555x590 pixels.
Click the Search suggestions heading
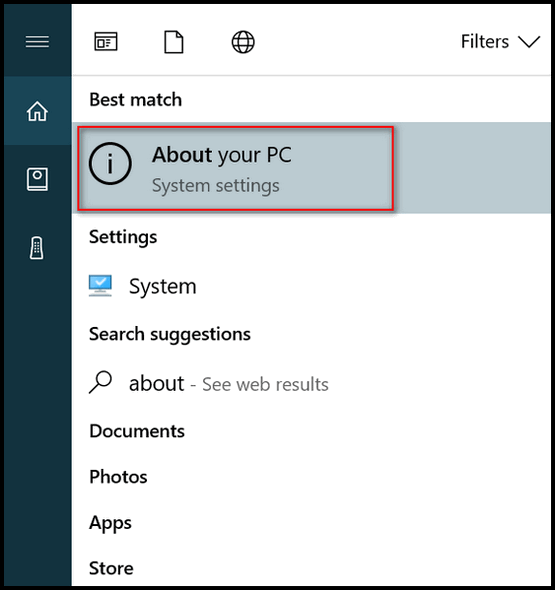click(x=170, y=335)
